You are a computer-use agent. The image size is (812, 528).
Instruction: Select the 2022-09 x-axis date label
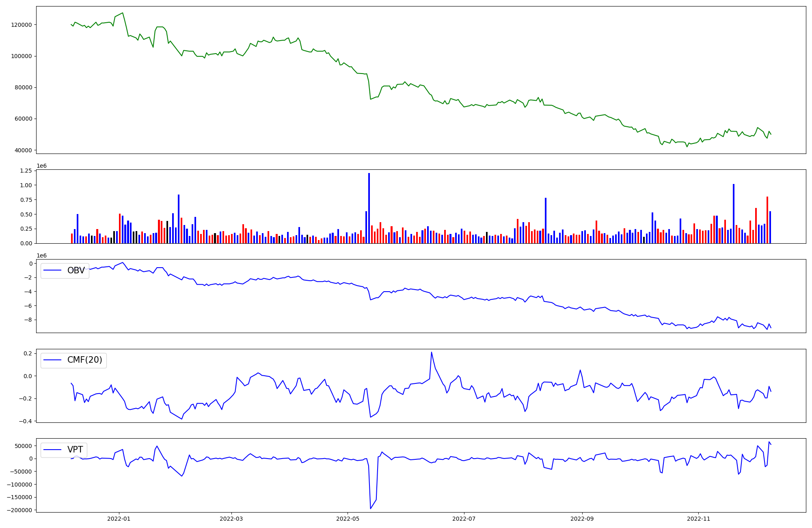(582, 519)
